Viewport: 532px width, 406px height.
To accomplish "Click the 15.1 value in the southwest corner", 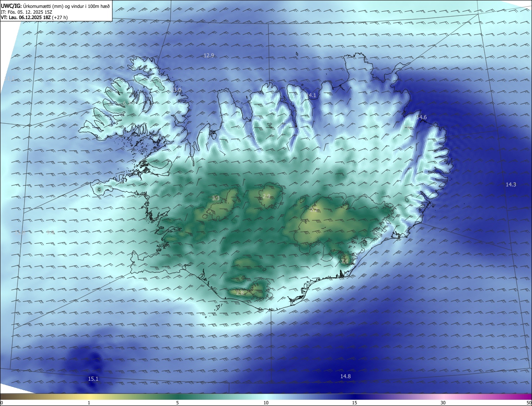I will [x=93, y=379].
